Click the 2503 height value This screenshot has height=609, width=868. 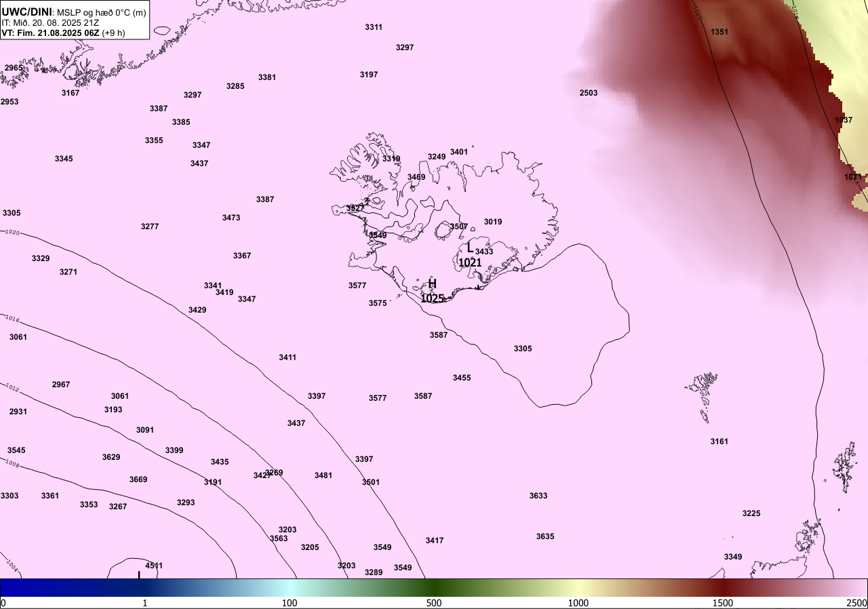tap(589, 93)
